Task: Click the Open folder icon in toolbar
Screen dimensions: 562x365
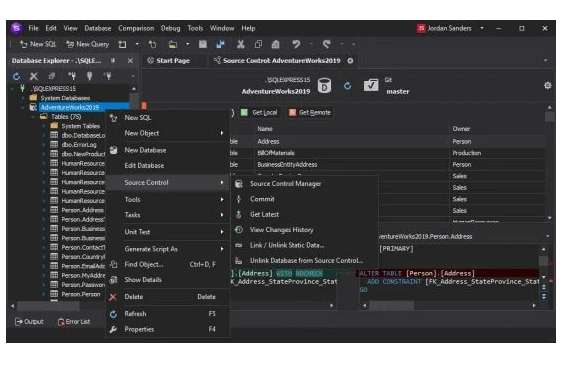Action: point(173,44)
